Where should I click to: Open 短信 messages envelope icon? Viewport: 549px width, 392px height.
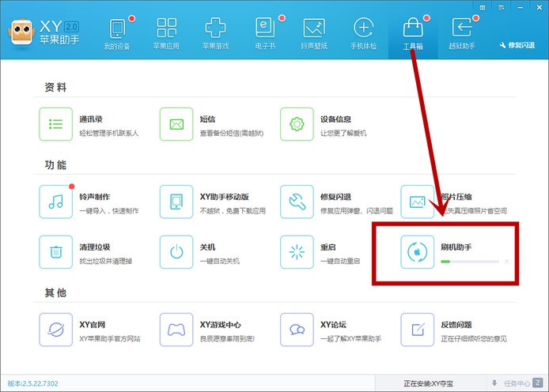[x=176, y=124]
